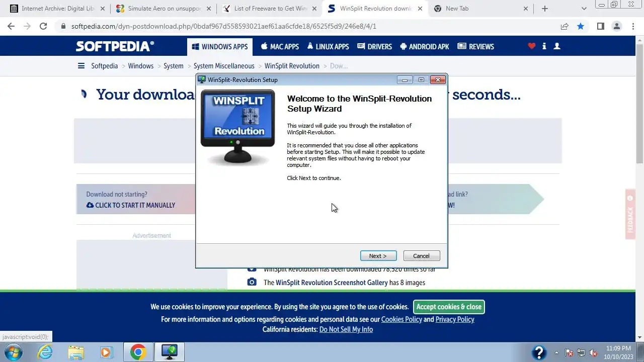Open Internet Explorer from taskbar
The height and width of the screenshot is (362, 644).
point(45,352)
